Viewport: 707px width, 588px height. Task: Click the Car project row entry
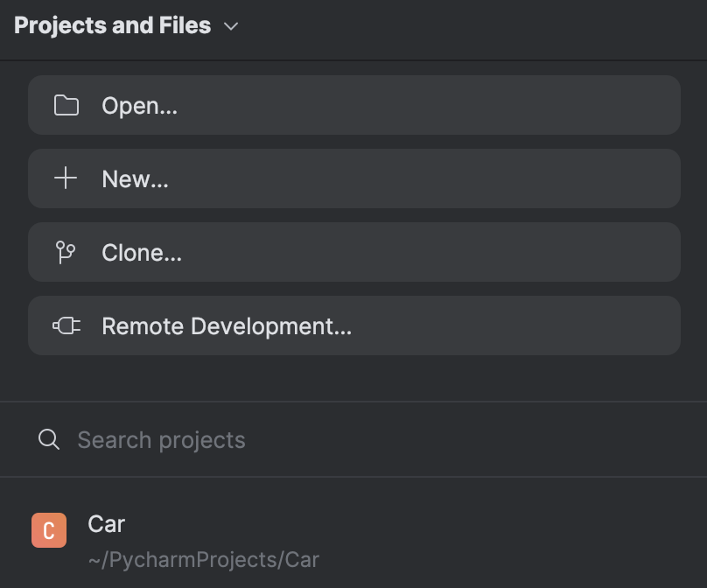[262, 538]
